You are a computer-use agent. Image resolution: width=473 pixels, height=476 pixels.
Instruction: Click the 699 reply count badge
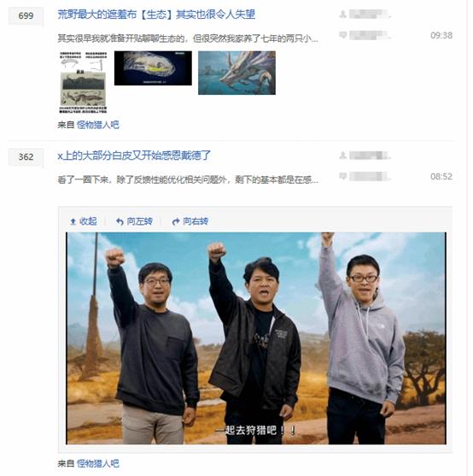(26, 15)
